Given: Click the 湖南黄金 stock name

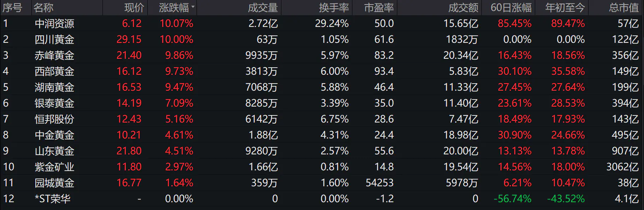Looking at the screenshot, I should 54,87.
